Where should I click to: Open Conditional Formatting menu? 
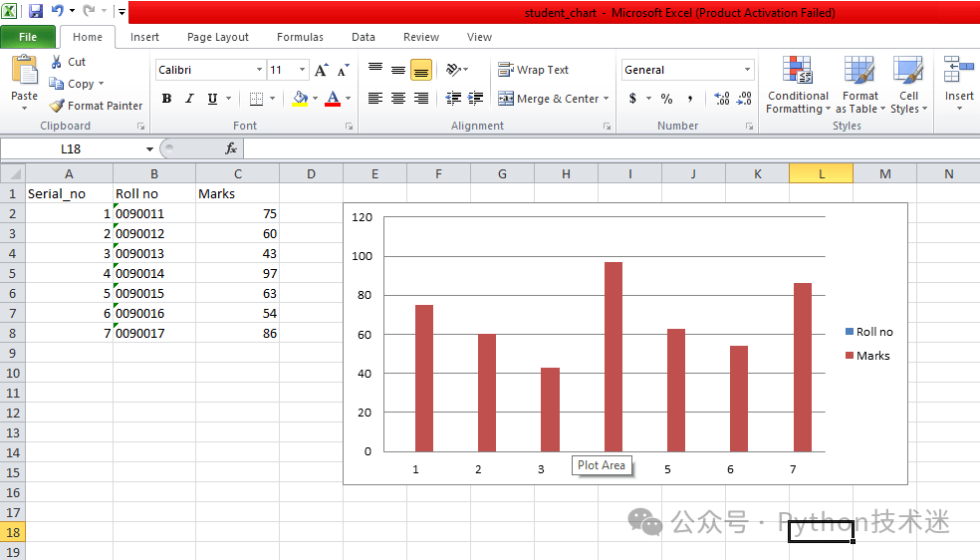coord(798,85)
